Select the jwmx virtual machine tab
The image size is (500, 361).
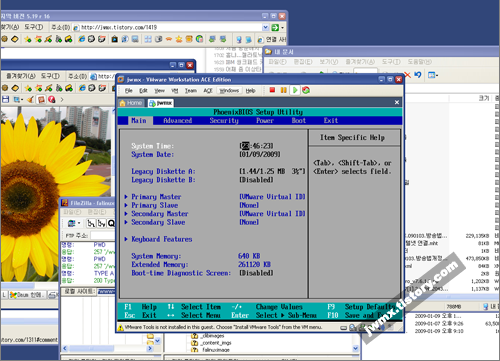coord(160,103)
